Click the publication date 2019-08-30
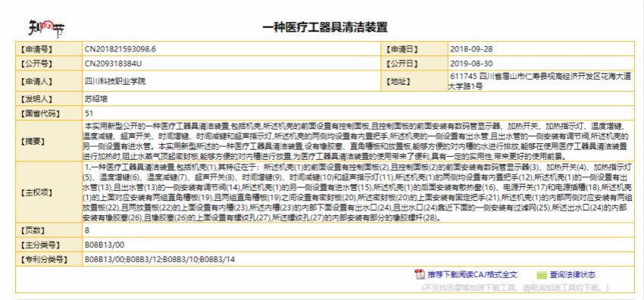This screenshot has width=644, height=300. pos(471,64)
